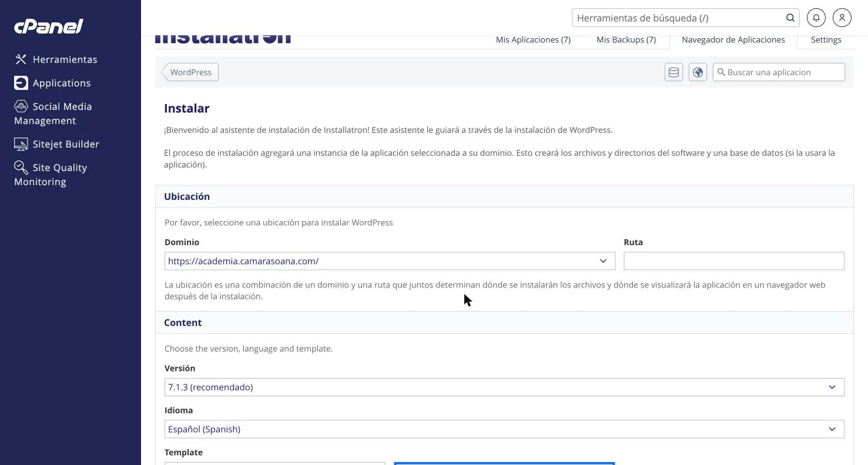This screenshot has height=465, width=868.
Task: Click the Installatron logo
Action: 223,39
